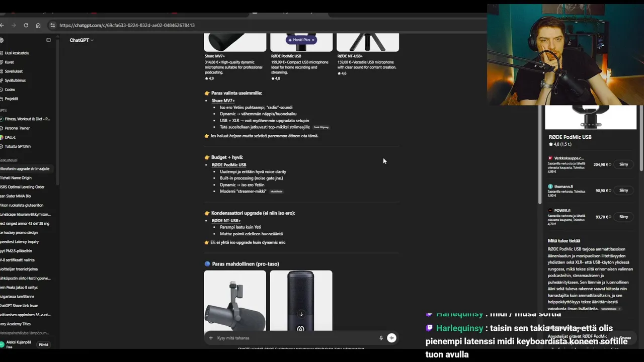Go to browser home page icon

[38, 25]
